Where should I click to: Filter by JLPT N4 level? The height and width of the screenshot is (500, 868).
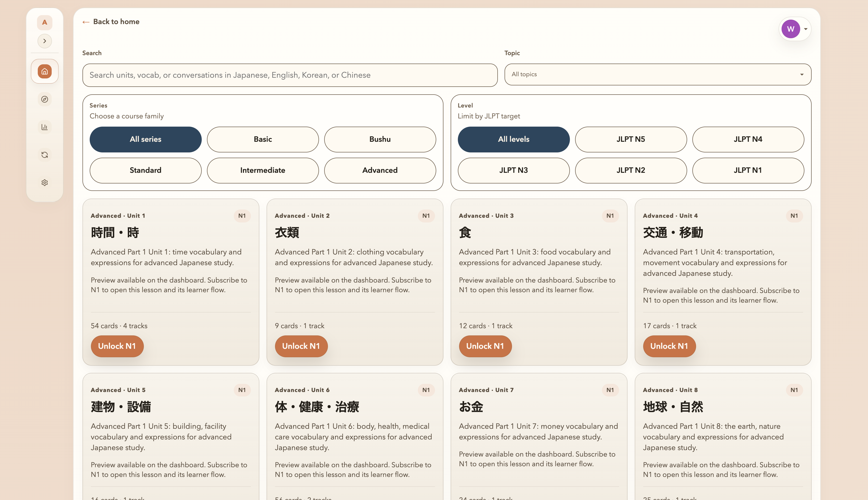pos(748,139)
